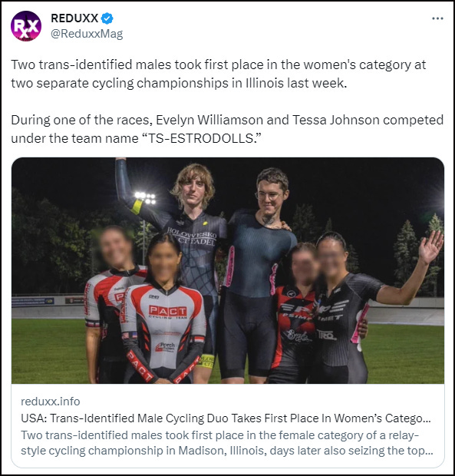Click the "TS-ESTRODOLLS" team name text
This screenshot has width=455, height=476.
point(202,138)
